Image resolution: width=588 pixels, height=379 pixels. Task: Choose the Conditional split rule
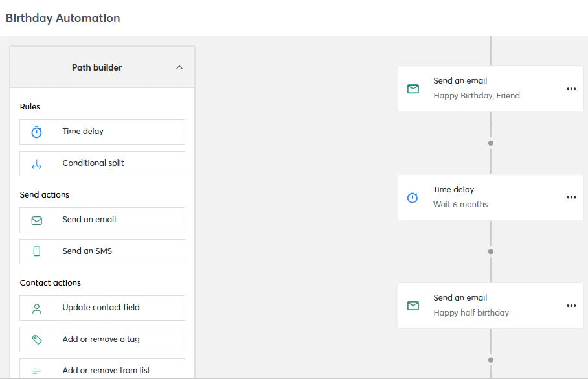(102, 163)
